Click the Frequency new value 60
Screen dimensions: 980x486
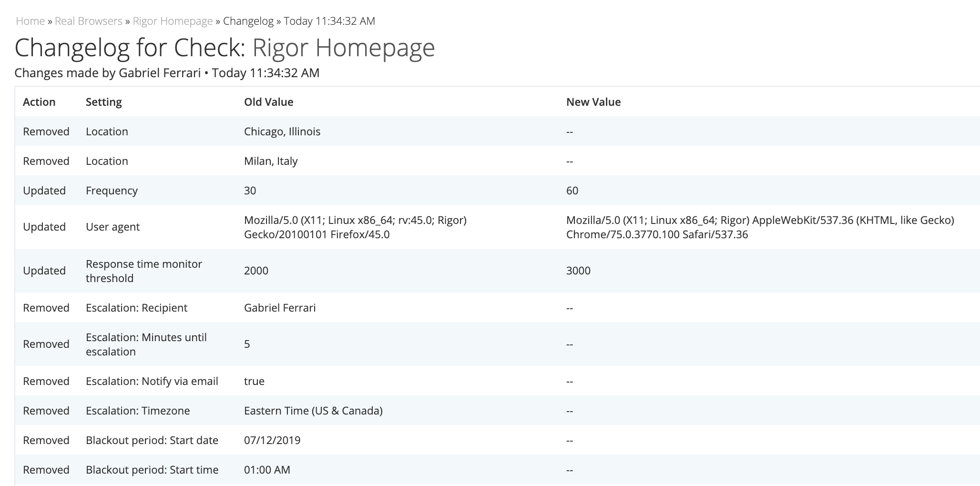[572, 191]
